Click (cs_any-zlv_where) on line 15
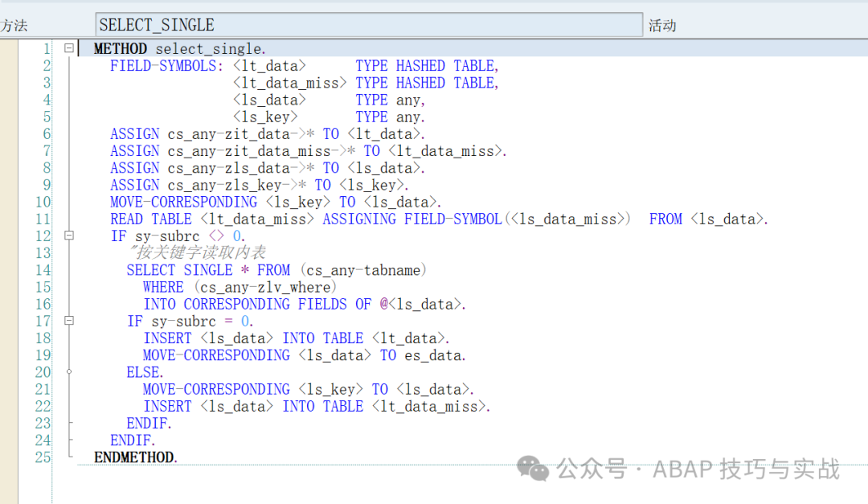This screenshot has width=868, height=504. [x=265, y=288]
